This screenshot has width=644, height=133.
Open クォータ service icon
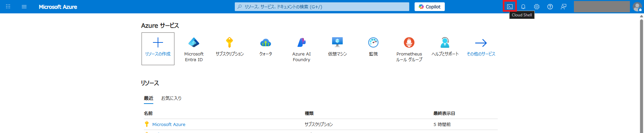(x=266, y=42)
